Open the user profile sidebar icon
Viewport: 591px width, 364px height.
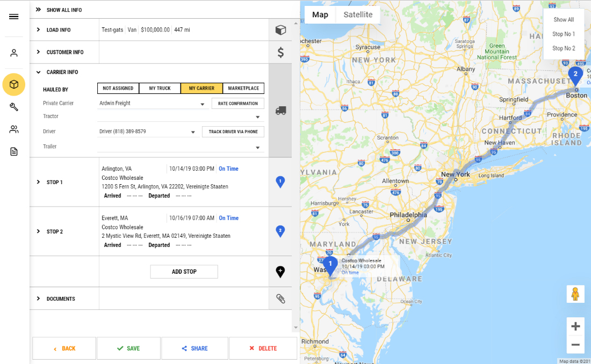point(14,53)
